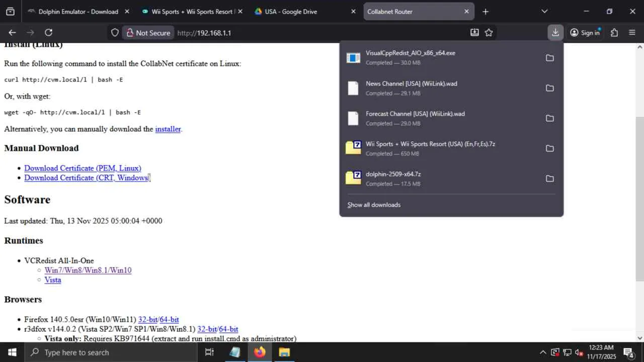Screen dimensions: 644x362
Task: Open the News Channel [USA] (WiiLink).wad download
Action: [441, 88]
